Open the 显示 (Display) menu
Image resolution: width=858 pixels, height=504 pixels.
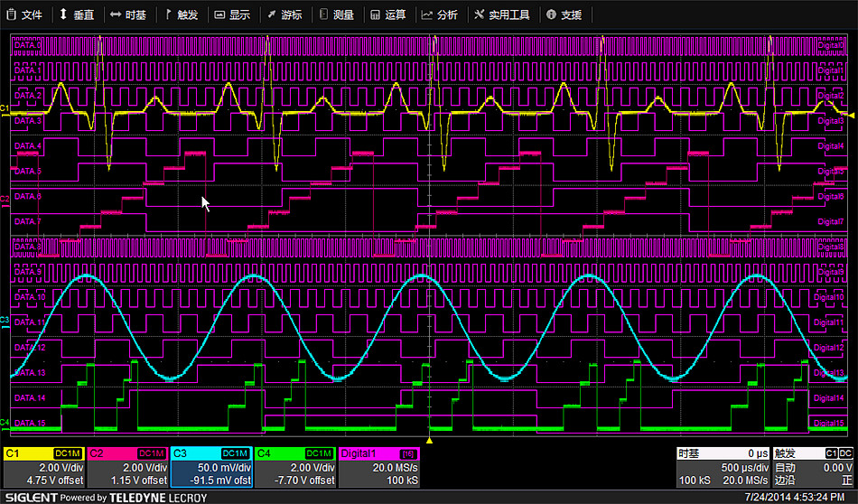click(232, 15)
